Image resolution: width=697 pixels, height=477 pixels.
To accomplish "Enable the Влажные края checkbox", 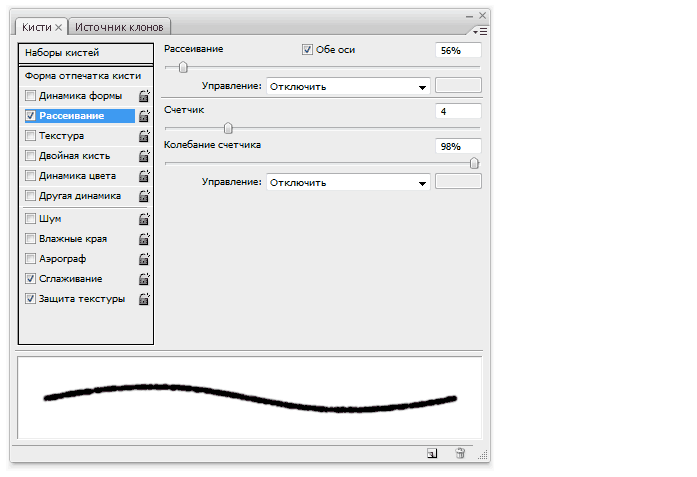I will point(31,239).
